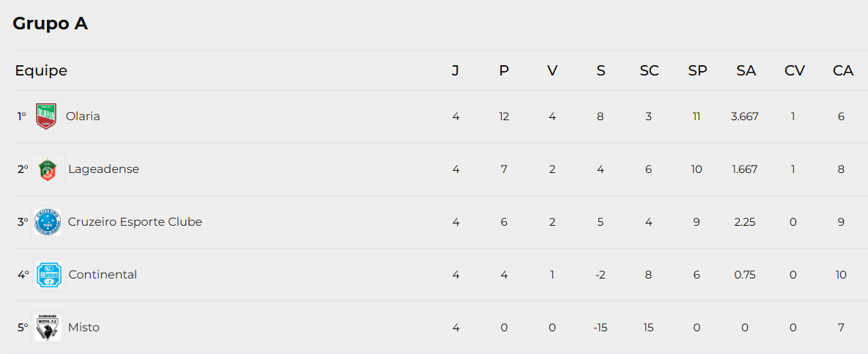Image resolution: width=868 pixels, height=354 pixels.
Task: Click the Equipe column header
Action: point(41,71)
